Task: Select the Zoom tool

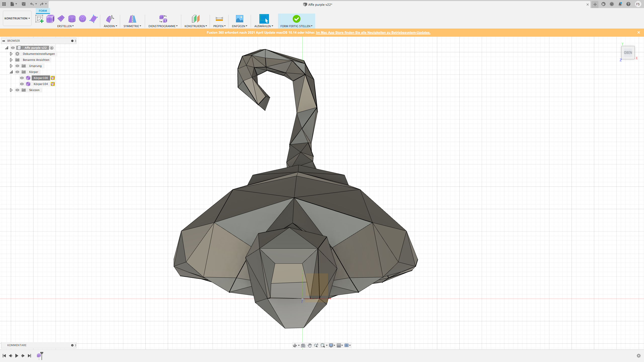Action: 316,345
